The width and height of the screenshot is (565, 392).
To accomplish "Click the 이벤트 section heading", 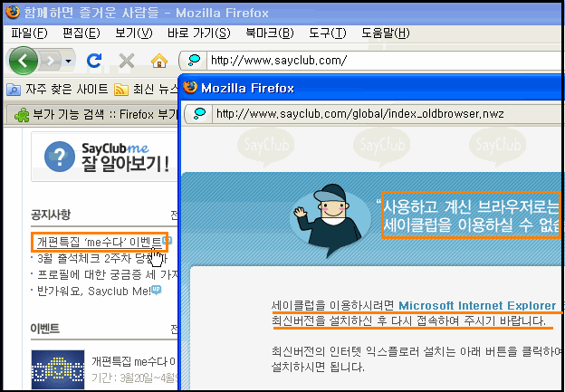I will pos(45,329).
